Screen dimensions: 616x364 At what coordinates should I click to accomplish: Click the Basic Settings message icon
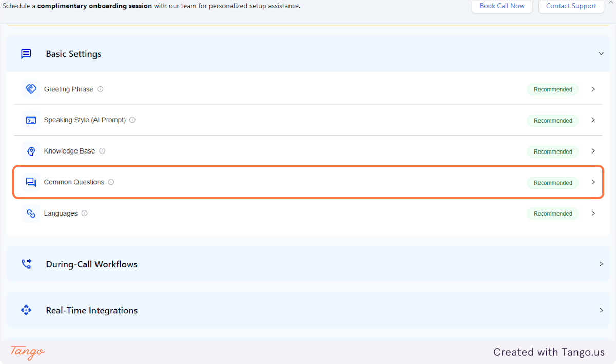(26, 54)
